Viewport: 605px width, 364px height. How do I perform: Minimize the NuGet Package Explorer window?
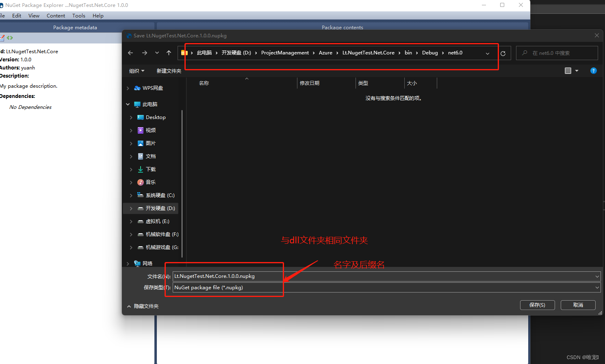[x=484, y=5]
